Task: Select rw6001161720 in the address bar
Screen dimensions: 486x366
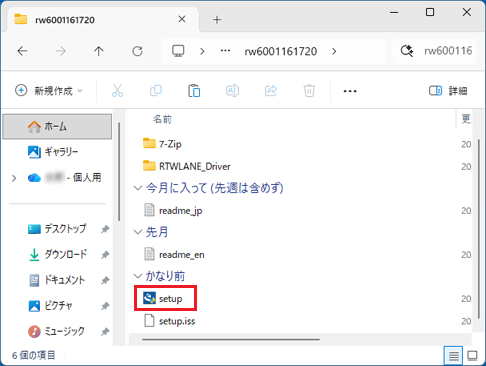Action: tap(281, 51)
